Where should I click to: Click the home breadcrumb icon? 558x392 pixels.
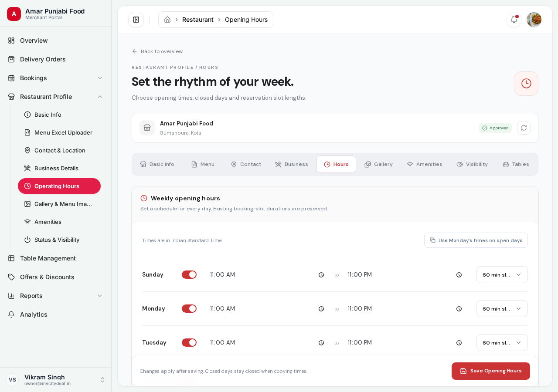pyautogui.click(x=167, y=20)
